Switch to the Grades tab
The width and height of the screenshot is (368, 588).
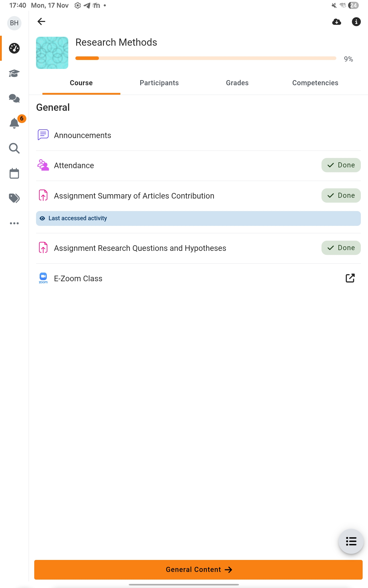(x=237, y=83)
